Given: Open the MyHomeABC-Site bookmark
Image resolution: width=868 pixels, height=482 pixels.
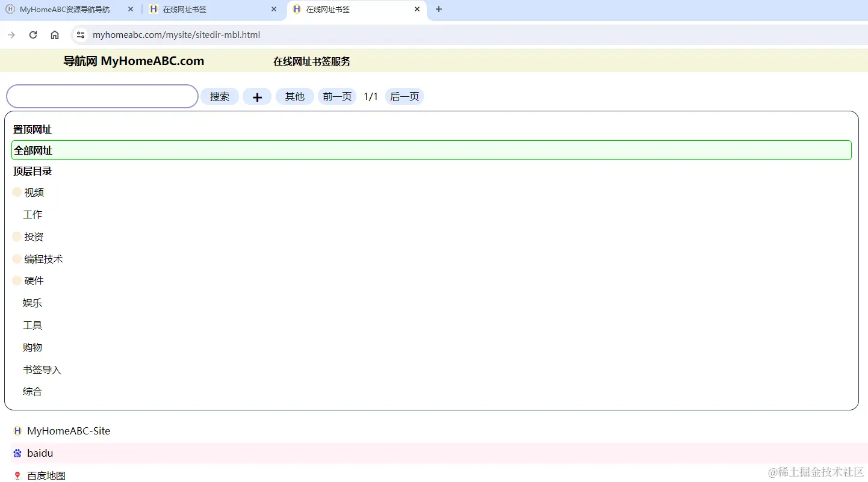Looking at the screenshot, I should pos(69,431).
